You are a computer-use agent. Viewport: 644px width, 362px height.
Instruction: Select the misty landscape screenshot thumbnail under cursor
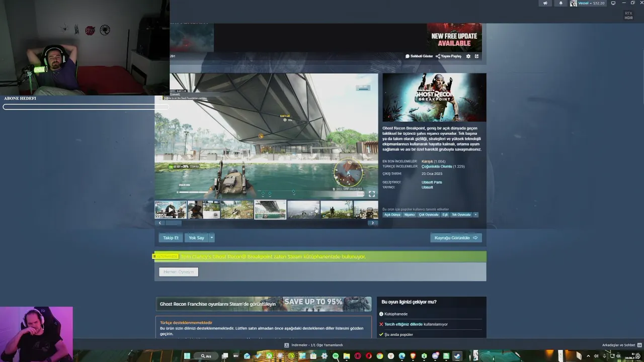303,210
